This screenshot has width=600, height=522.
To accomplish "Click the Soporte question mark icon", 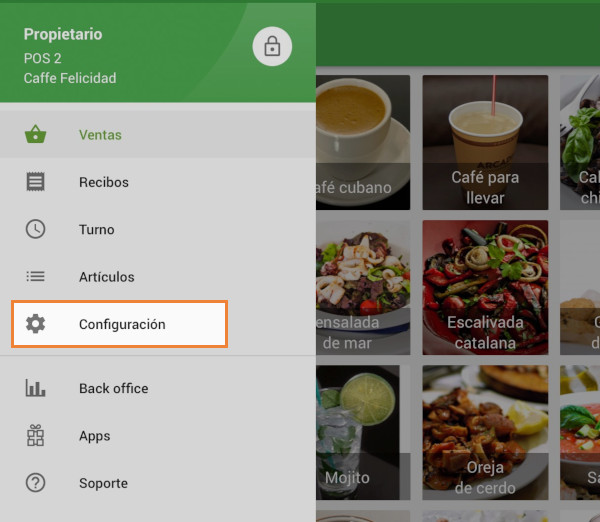I will click(x=36, y=483).
